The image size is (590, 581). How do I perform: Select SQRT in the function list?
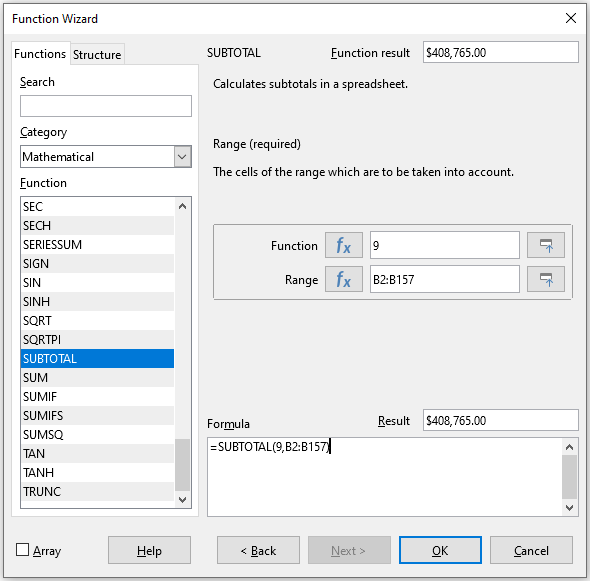pyautogui.click(x=97, y=321)
